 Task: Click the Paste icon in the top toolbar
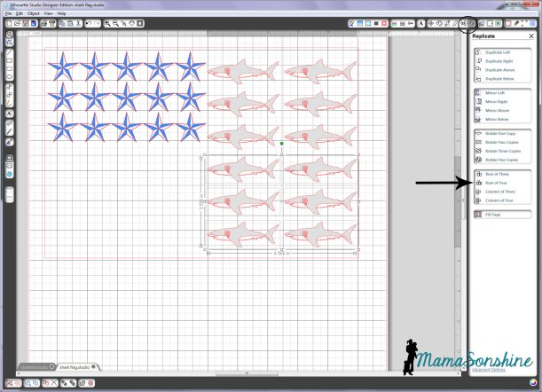point(70,24)
